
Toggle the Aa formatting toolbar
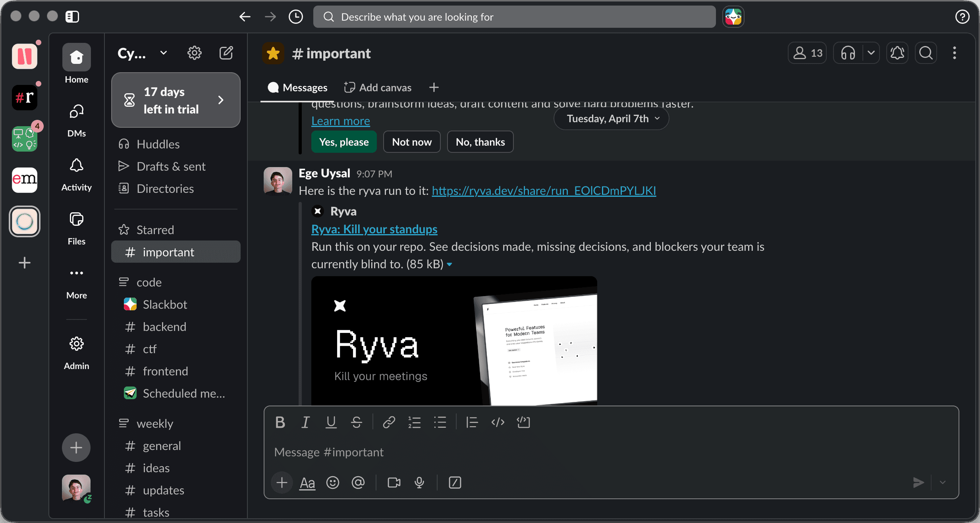[x=307, y=483]
